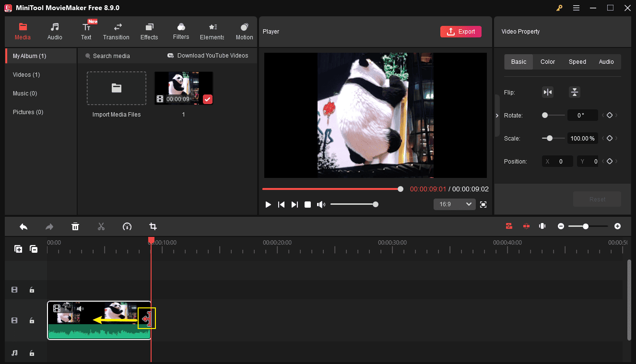Toggle the Scale keyframe diamond
This screenshot has width=636, height=364.
click(609, 138)
